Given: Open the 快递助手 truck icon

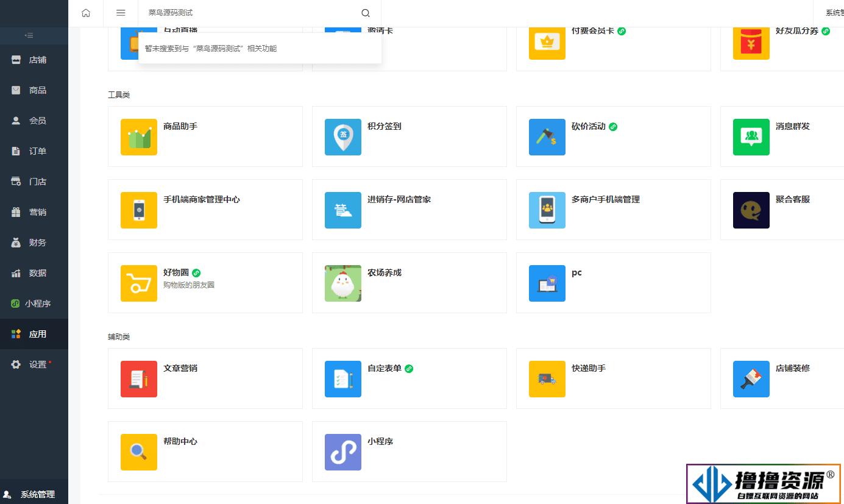Looking at the screenshot, I should point(547,379).
